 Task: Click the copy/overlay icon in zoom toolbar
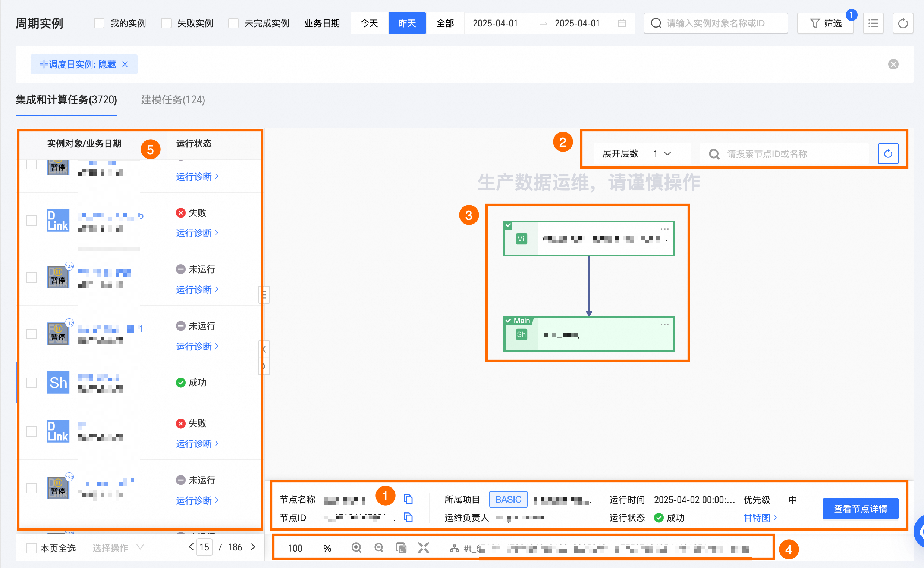401,548
